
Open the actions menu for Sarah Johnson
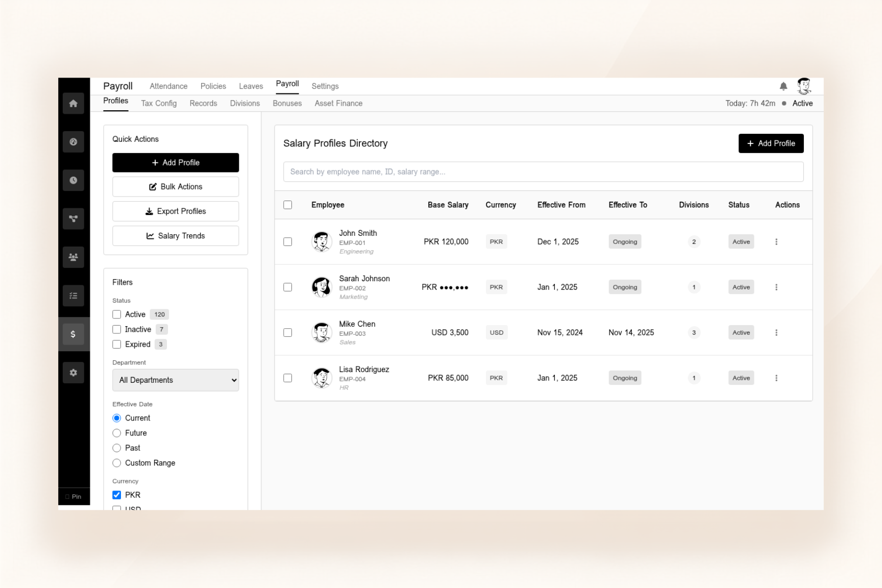[776, 287]
